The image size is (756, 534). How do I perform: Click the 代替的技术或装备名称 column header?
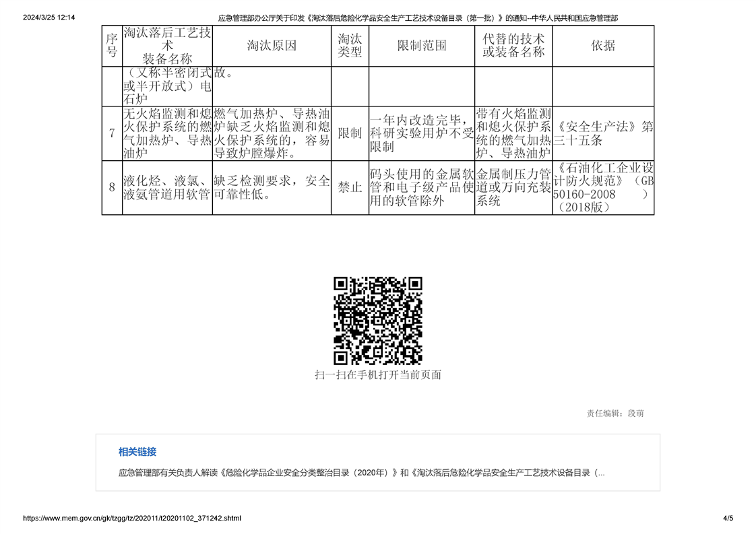click(x=513, y=46)
